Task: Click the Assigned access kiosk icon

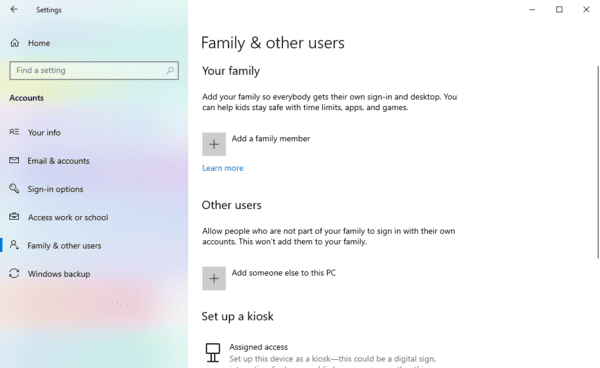Action: click(213, 352)
